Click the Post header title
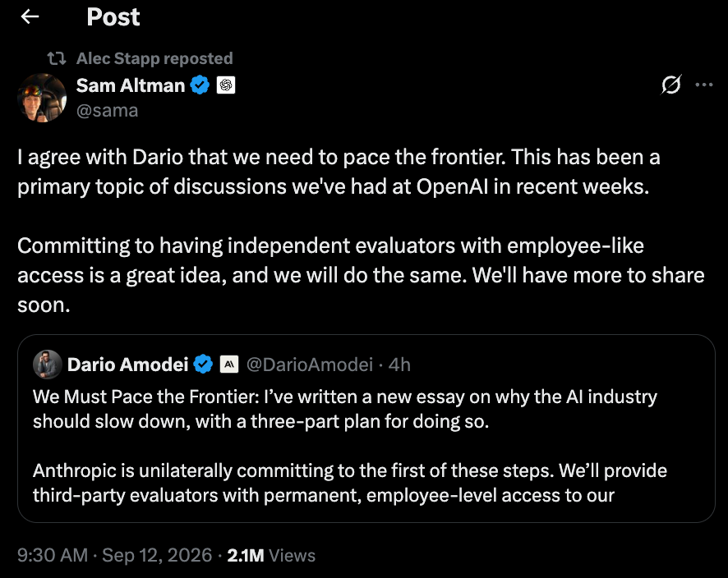The image size is (728, 578). (113, 17)
